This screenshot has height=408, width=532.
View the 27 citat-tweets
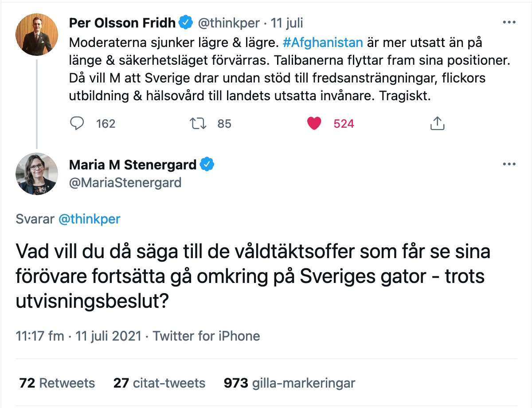[159, 383]
